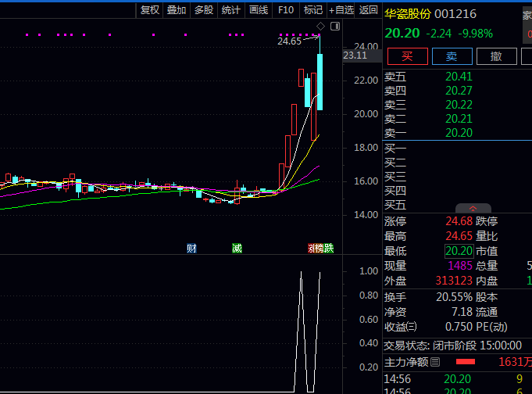Click 卖五 price 20.41
Image resolution: width=532 pixels, height=394 pixels.
click(x=459, y=77)
